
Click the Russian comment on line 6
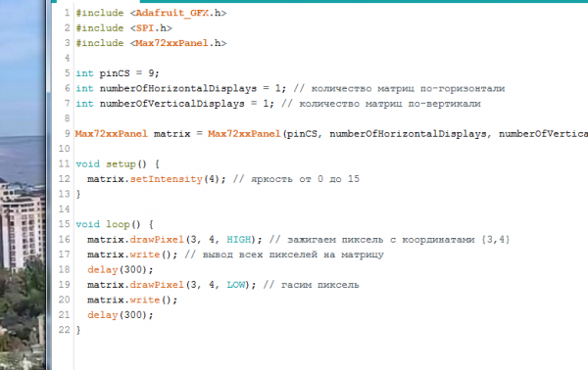point(399,89)
